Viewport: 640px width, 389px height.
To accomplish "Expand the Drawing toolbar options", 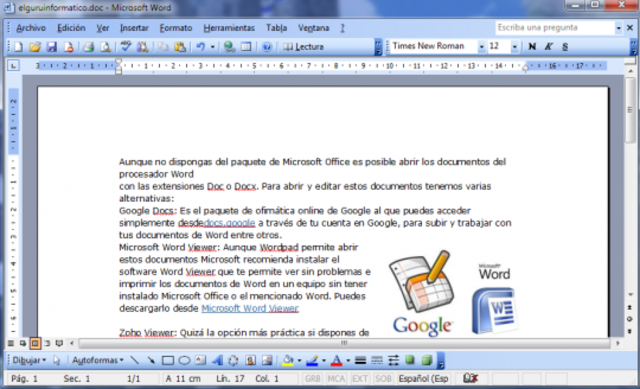I will click(x=441, y=361).
